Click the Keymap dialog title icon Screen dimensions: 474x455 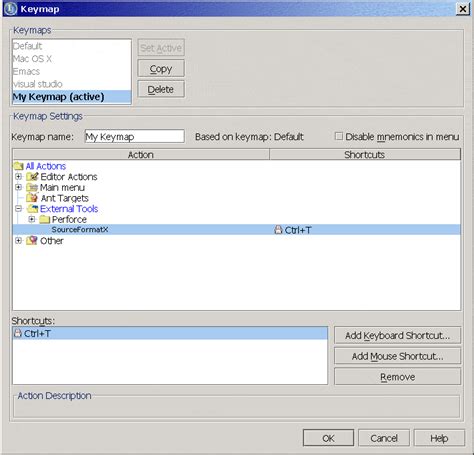point(10,9)
